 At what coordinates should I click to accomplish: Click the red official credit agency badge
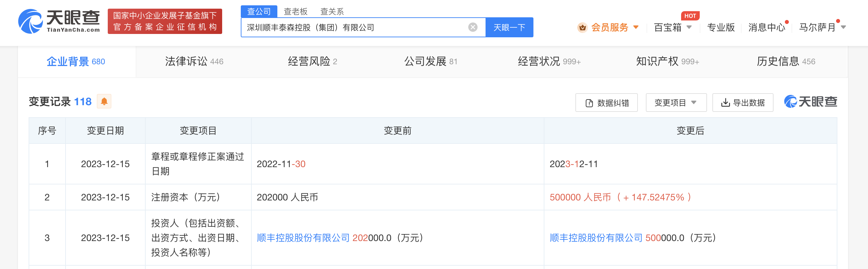tap(165, 21)
